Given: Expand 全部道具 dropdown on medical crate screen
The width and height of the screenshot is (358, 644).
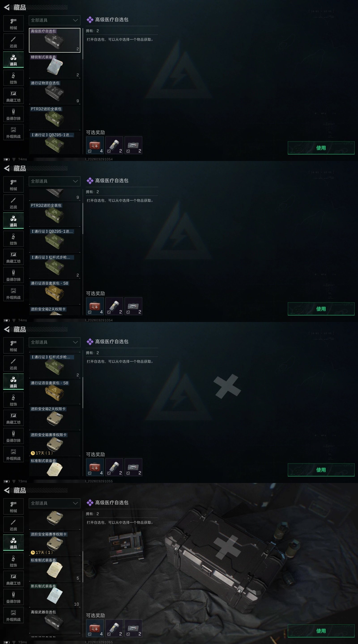Looking at the screenshot, I should tap(55, 503).
